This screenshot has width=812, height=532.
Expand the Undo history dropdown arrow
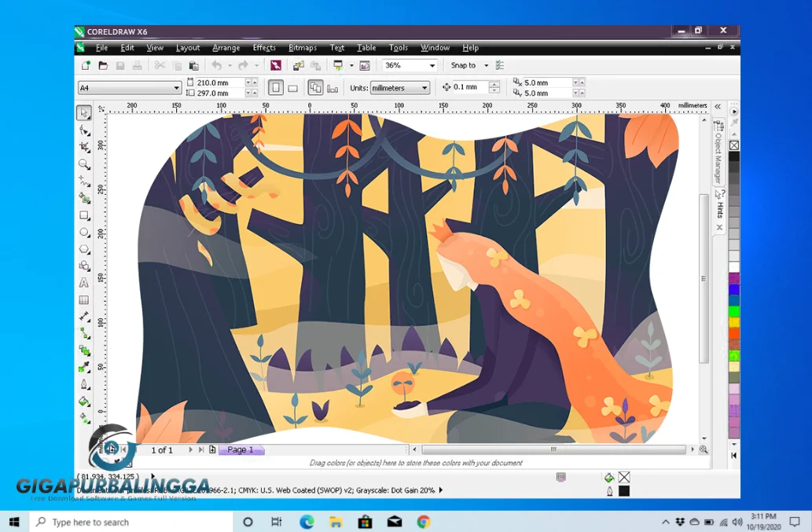tap(230, 66)
